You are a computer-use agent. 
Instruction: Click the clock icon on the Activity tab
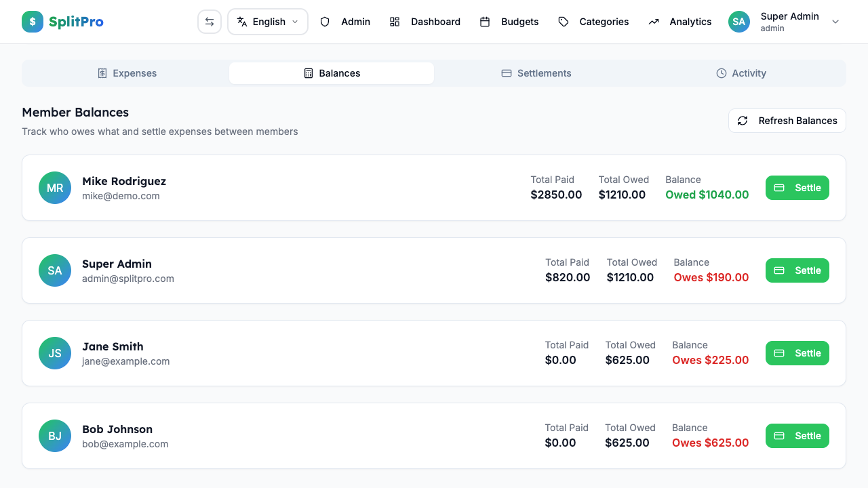pos(720,73)
